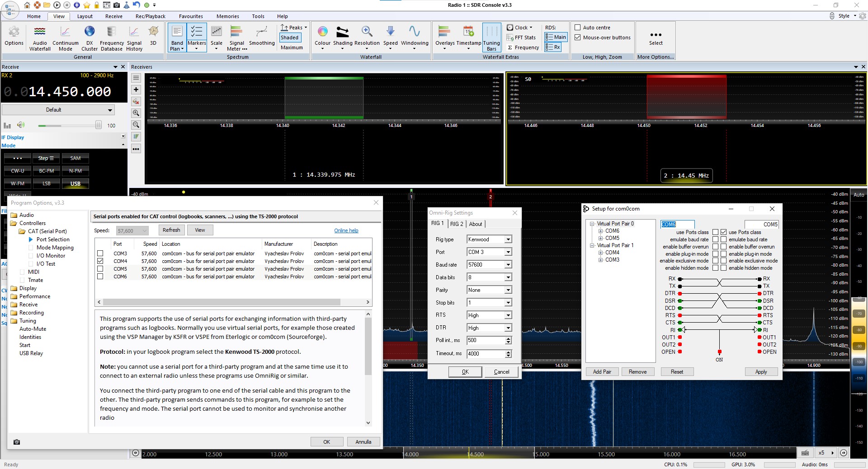Open the waterfall Colour palette icon

(x=322, y=32)
